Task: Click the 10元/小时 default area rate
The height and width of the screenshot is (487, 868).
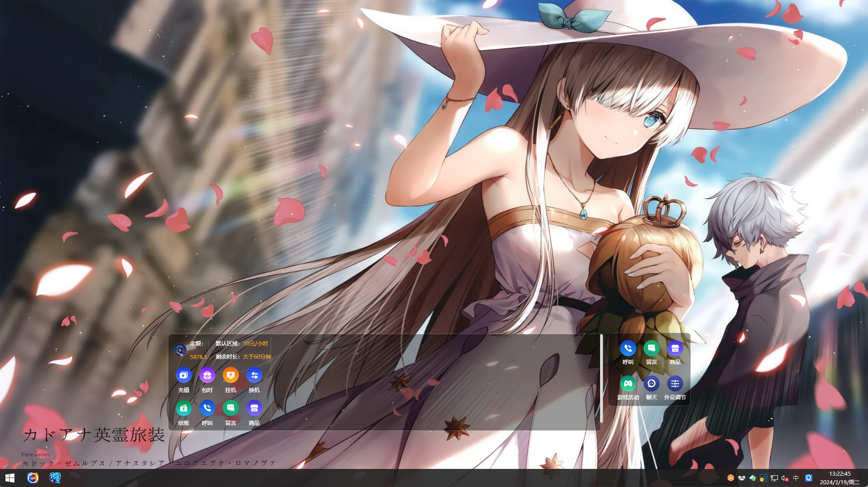Action: pos(255,344)
